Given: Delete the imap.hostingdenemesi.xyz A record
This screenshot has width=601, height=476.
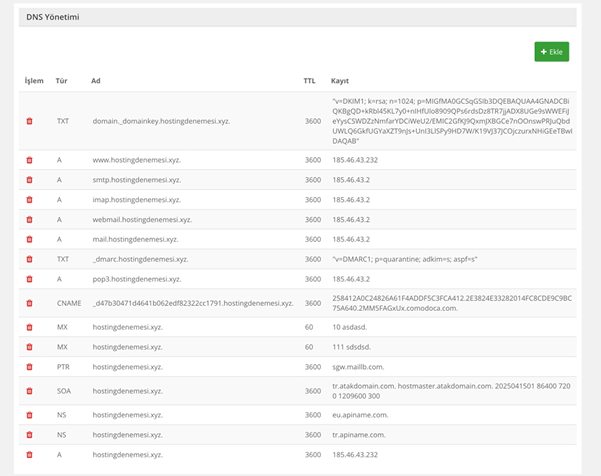Looking at the screenshot, I should coord(29,200).
